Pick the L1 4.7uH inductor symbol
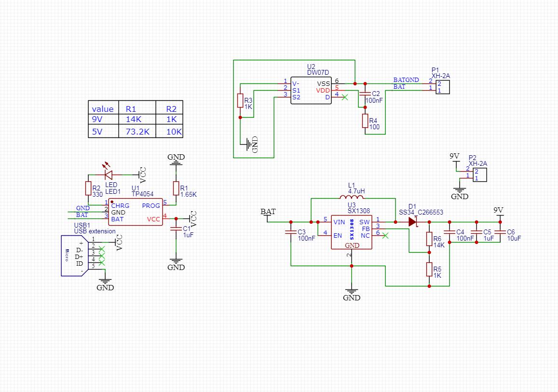The width and height of the screenshot is (558, 392). tap(351, 197)
